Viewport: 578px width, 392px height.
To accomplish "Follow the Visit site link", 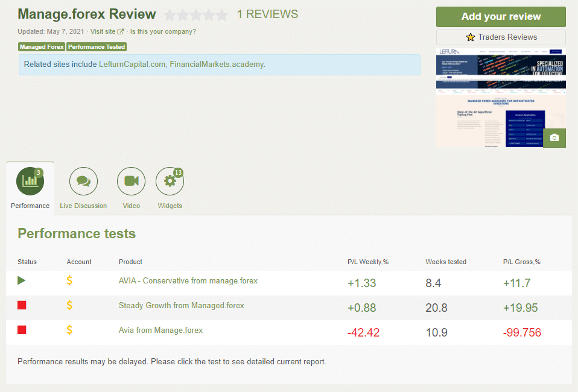I will tap(103, 32).
